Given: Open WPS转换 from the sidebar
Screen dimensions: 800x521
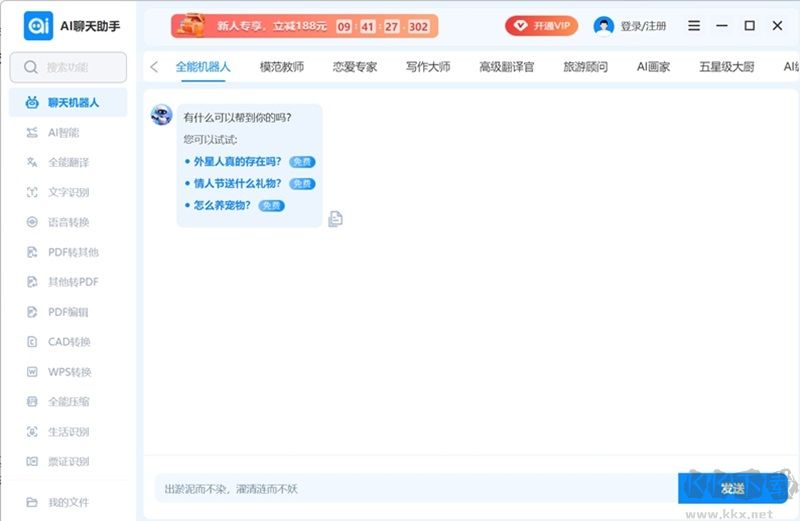Looking at the screenshot, I should pyautogui.click(x=68, y=371).
